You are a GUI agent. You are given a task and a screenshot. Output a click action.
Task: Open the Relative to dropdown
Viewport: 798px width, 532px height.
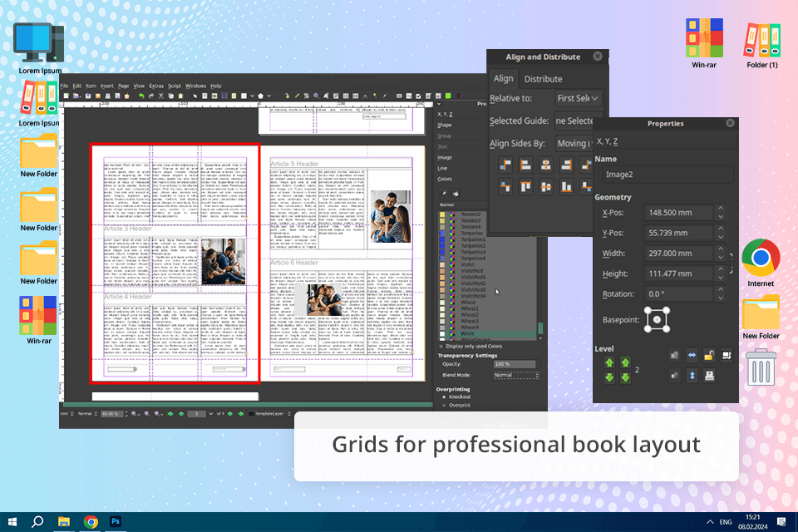click(578, 98)
